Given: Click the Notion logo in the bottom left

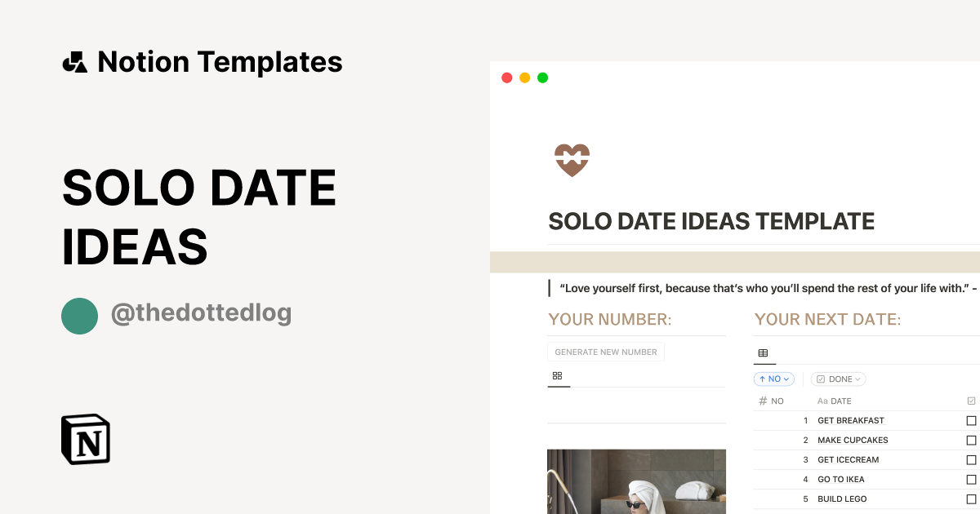Looking at the screenshot, I should click(x=85, y=439).
